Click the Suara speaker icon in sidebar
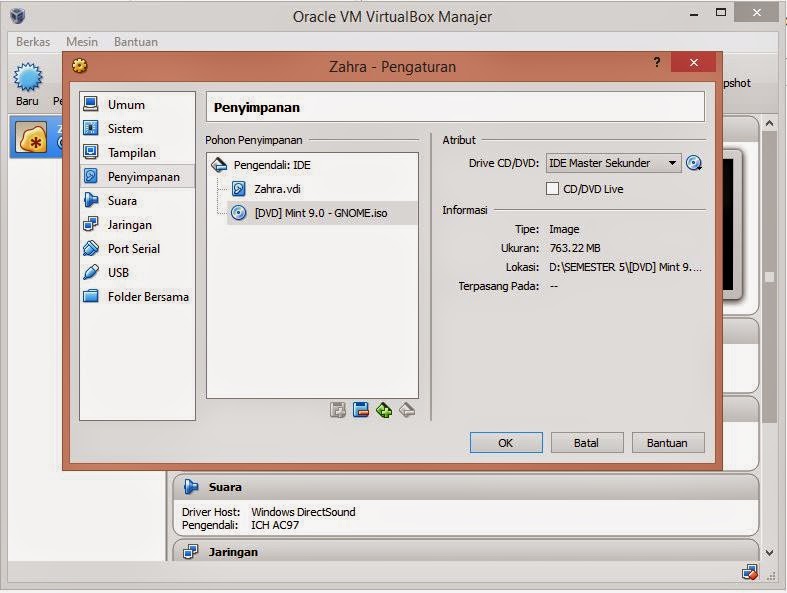The width and height of the screenshot is (787, 593). click(91, 200)
